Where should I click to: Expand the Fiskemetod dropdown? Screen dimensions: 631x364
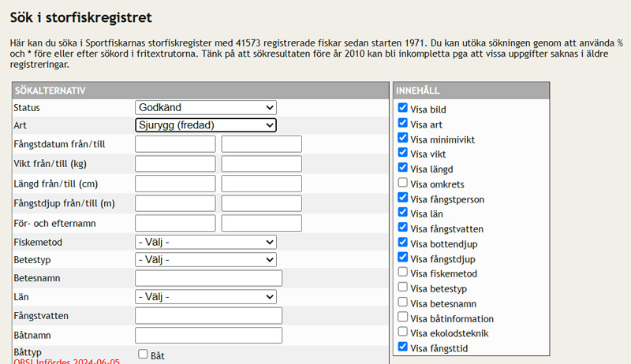(206, 242)
